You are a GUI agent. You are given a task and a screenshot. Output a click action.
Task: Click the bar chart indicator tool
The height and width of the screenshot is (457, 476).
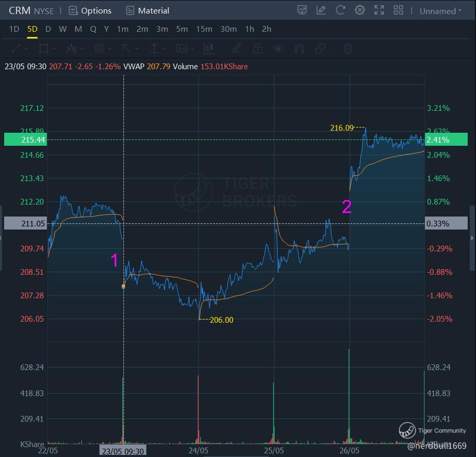pyautogui.click(x=209, y=48)
